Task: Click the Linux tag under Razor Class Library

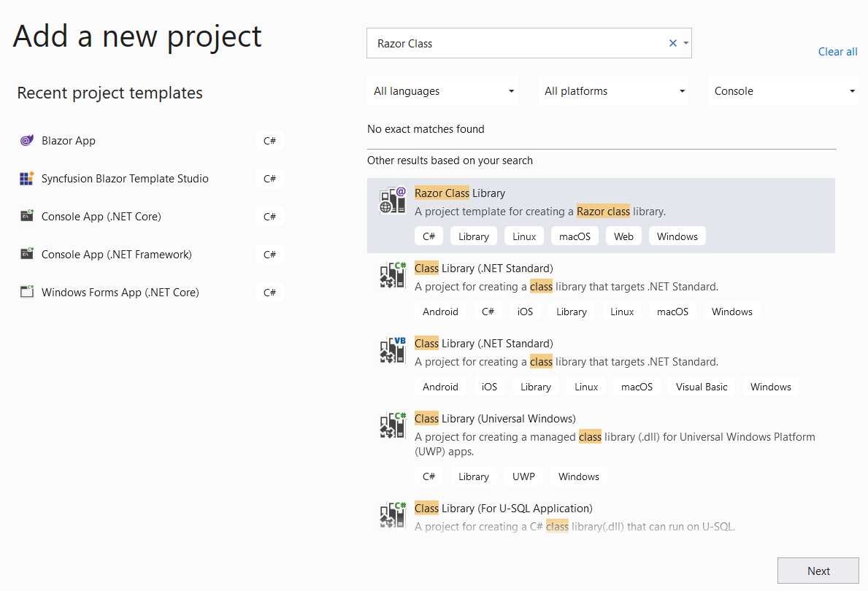Action: 523,236
